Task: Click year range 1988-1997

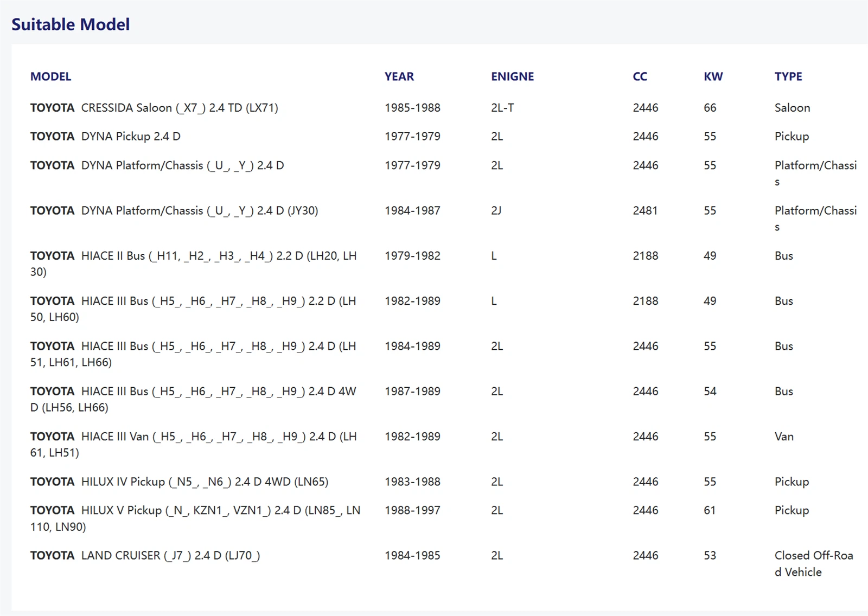Action: click(412, 510)
